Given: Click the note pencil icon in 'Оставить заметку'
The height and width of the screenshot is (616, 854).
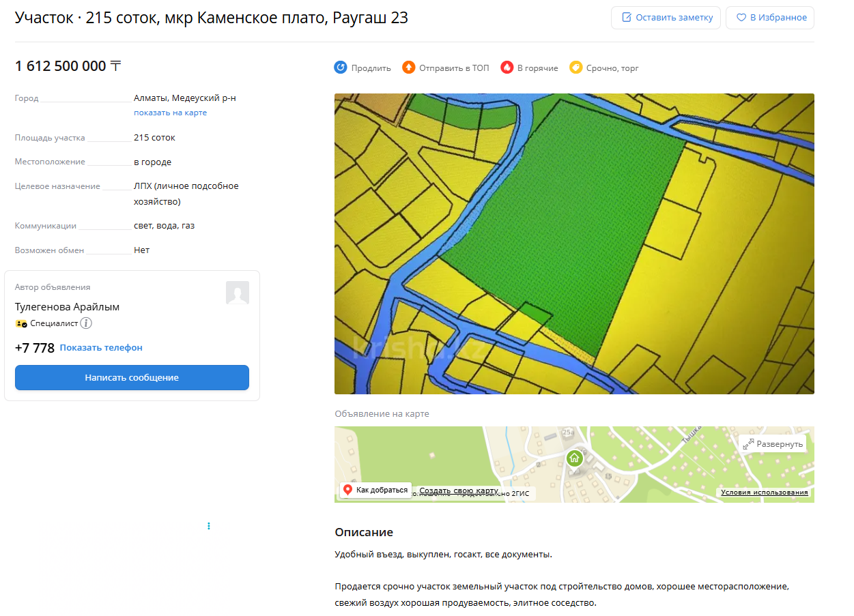Looking at the screenshot, I should (627, 18).
